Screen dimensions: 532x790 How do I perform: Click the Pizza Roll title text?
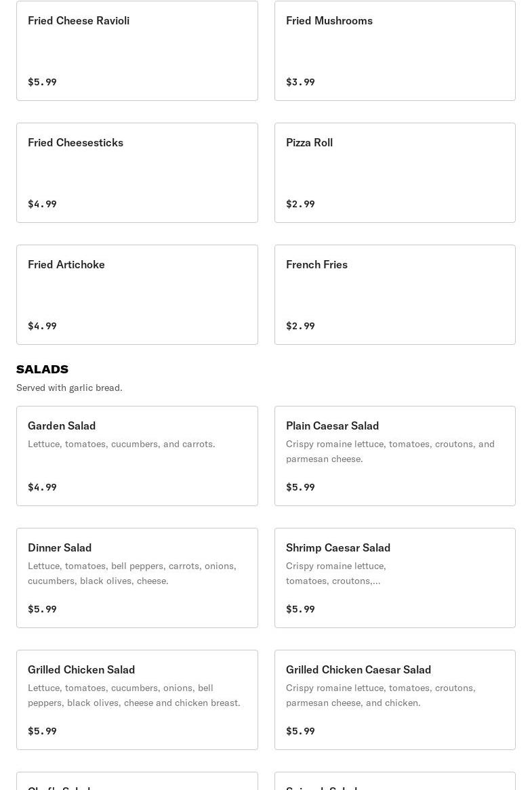click(309, 142)
